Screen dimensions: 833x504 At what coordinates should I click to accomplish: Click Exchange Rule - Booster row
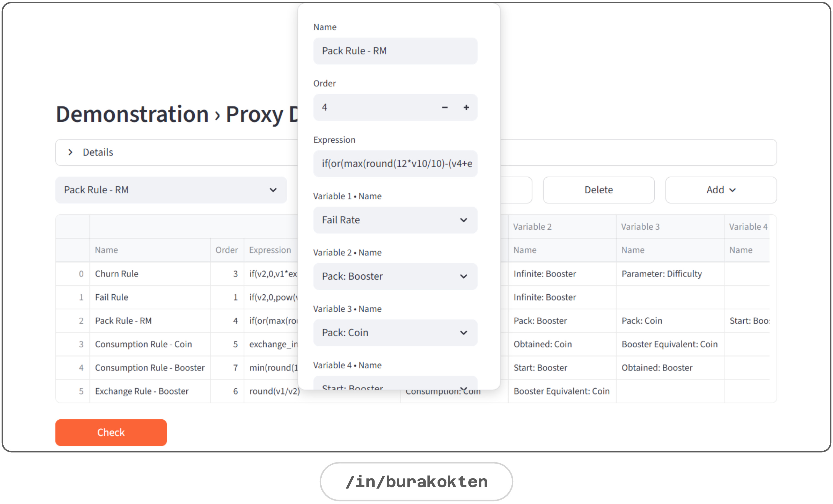pyautogui.click(x=142, y=391)
